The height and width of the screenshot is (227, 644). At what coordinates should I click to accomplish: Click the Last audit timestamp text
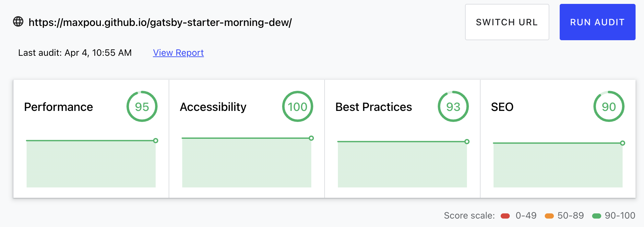click(x=75, y=53)
